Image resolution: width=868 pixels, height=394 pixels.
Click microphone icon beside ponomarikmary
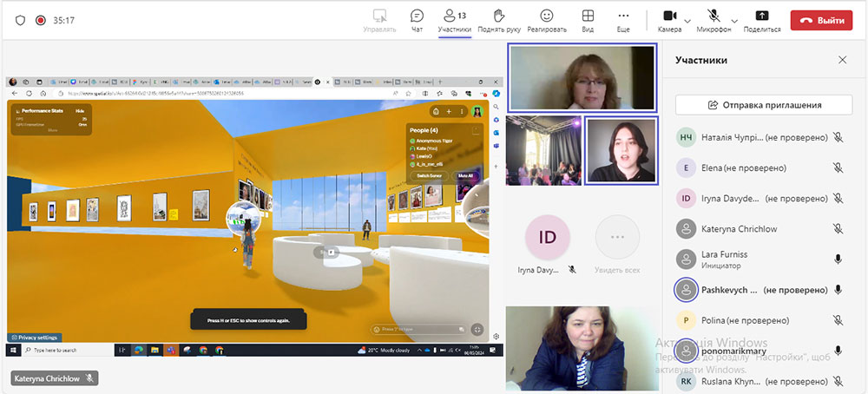pos(838,351)
